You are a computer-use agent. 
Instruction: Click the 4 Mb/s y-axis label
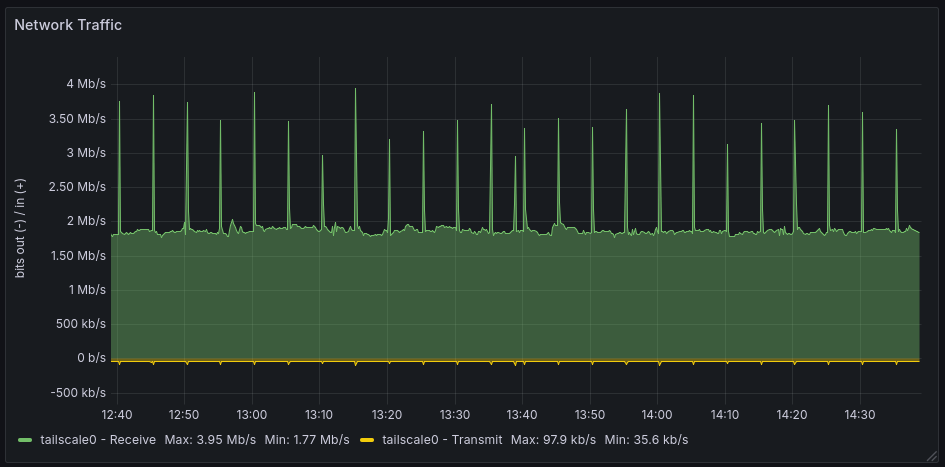click(86, 84)
